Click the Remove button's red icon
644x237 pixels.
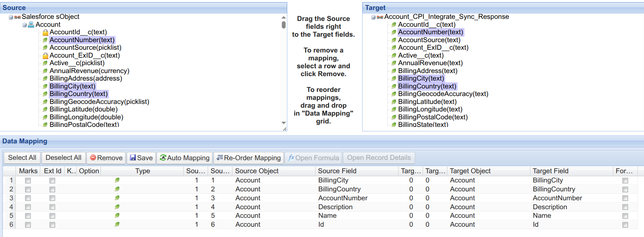[93, 158]
